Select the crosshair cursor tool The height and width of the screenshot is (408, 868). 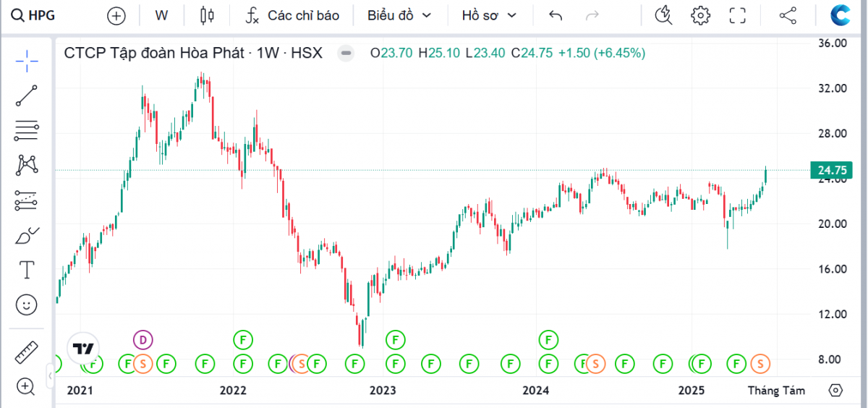click(27, 61)
